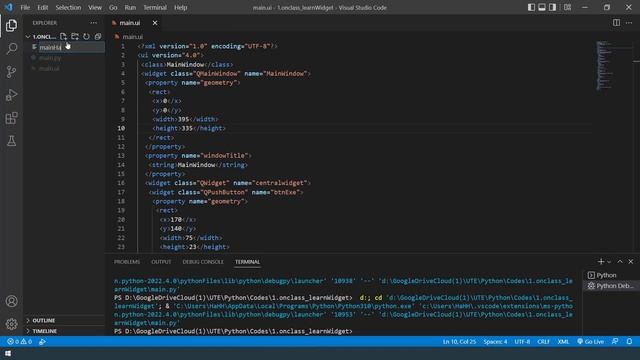This screenshot has width=640, height=360.
Task: Open notifications bell in status bar
Action: pyautogui.click(x=629, y=342)
